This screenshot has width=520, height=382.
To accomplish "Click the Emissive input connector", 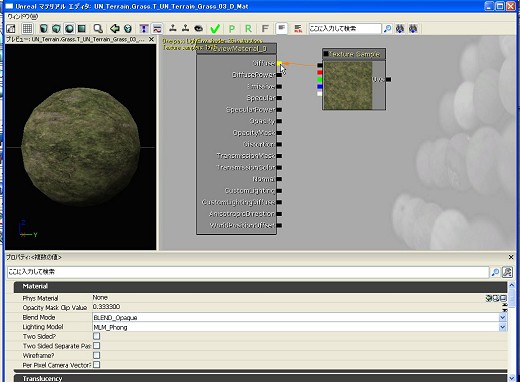I will point(279,87).
